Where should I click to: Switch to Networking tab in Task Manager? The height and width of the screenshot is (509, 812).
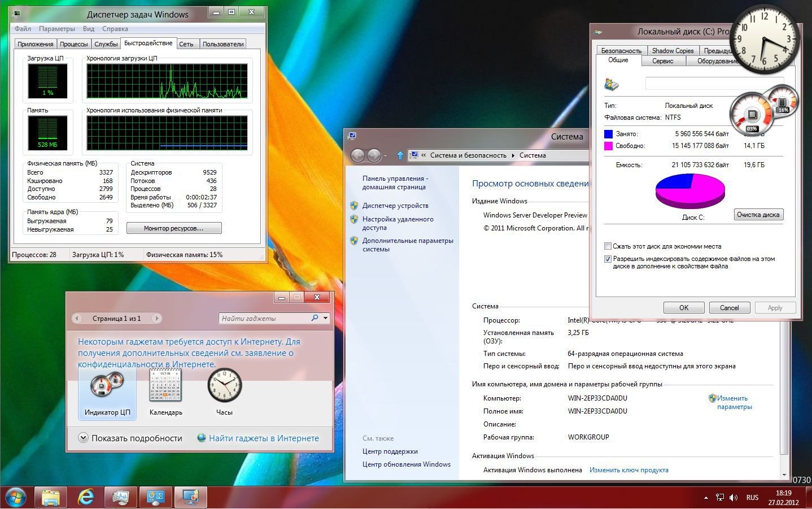coord(186,44)
